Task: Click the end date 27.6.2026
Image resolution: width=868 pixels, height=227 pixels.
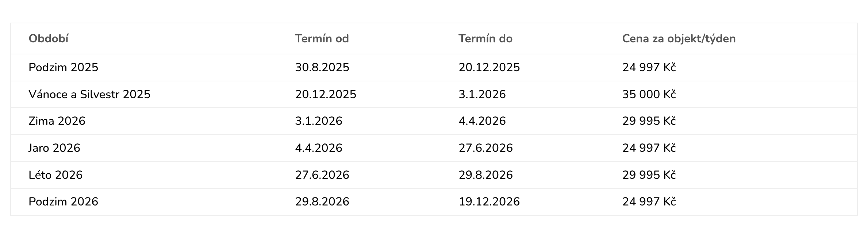Action: [x=485, y=148]
